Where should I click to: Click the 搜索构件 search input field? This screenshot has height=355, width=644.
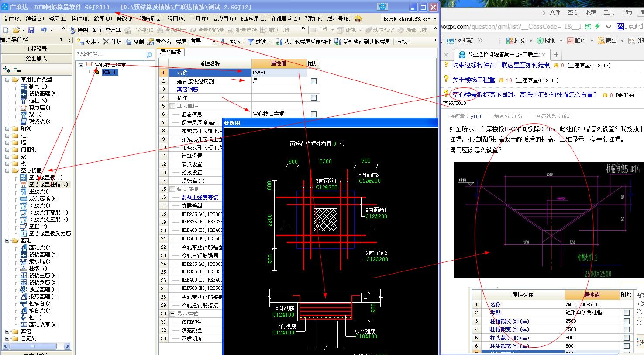pos(110,55)
